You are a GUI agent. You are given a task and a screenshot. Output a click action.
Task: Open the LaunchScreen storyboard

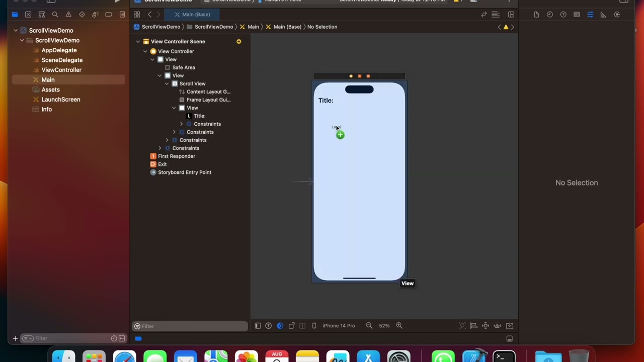(60, 100)
